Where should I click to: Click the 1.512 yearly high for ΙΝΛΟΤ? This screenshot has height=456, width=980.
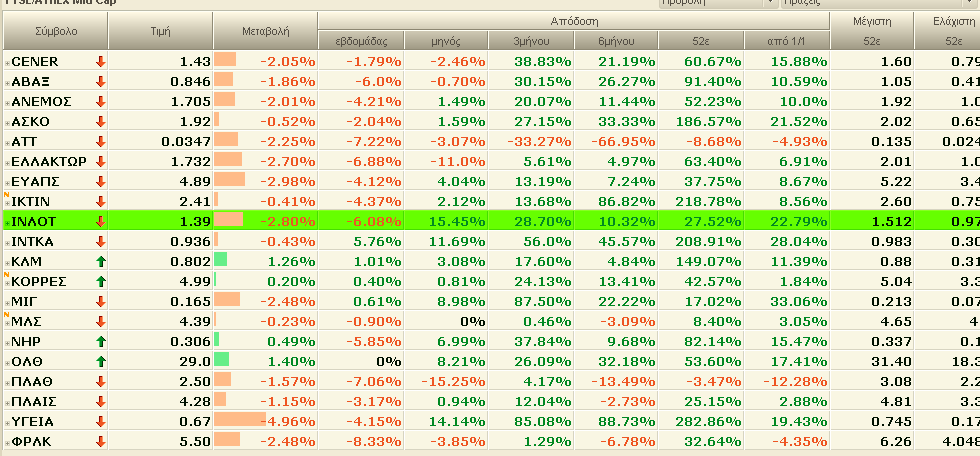coord(893,221)
